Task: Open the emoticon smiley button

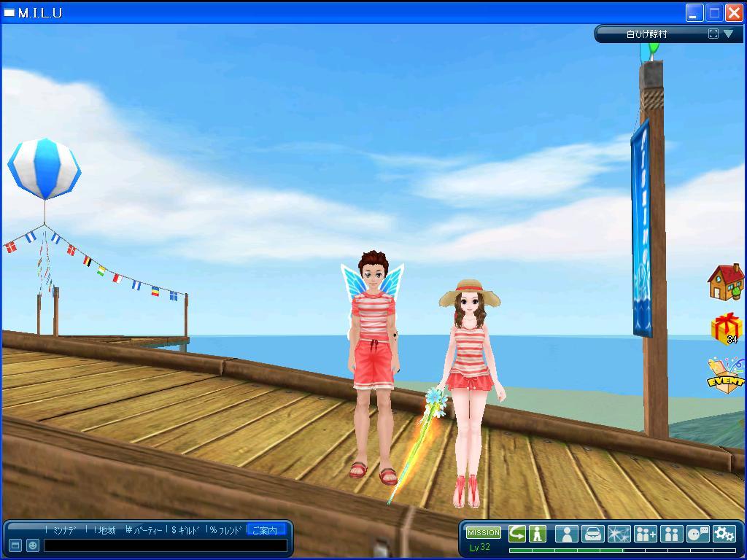Action: [x=33, y=545]
